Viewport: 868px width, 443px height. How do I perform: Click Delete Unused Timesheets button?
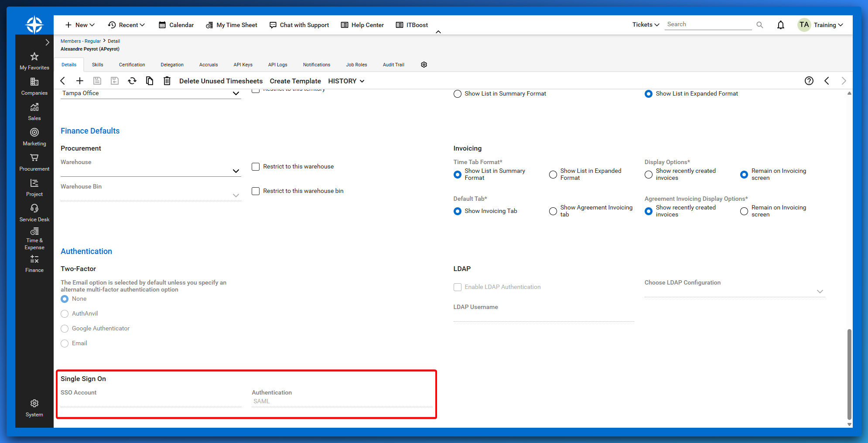221,81
